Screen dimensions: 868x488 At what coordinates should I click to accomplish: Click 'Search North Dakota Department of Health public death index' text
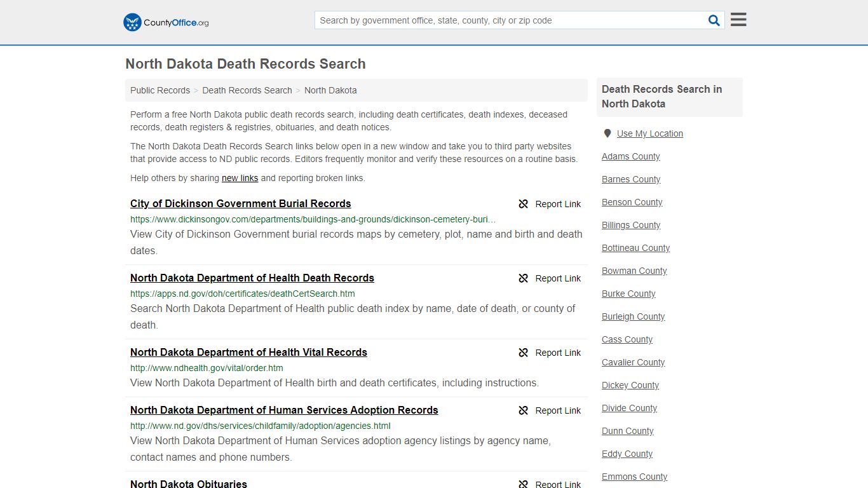[353, 316]
